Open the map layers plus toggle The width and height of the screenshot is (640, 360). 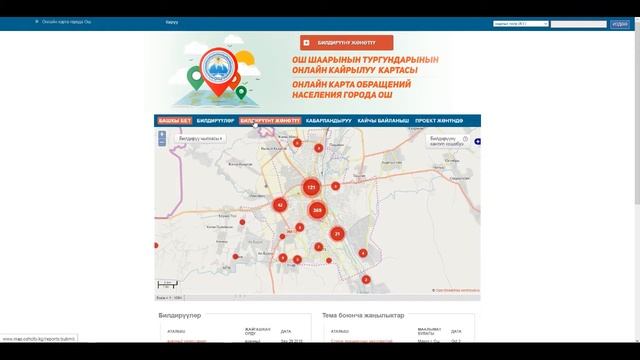pos(477,142)
